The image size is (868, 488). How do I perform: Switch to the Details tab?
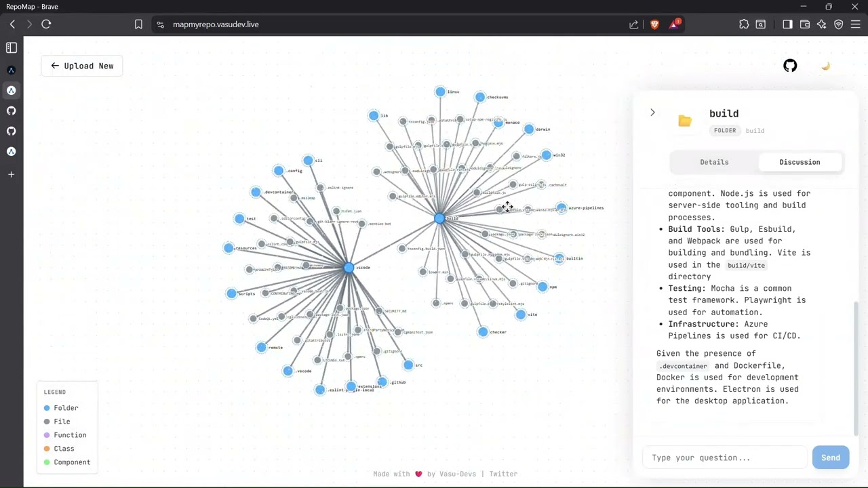(714, 162)
